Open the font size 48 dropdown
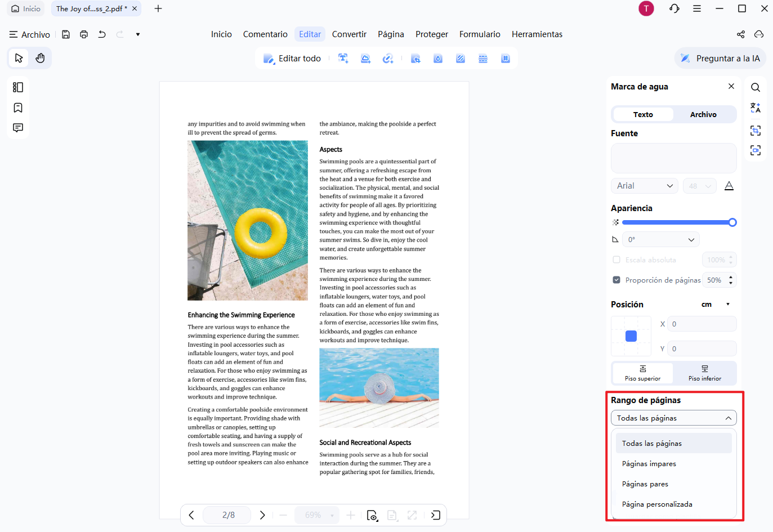Viewport: 773px width, 532px height. click(700, 186)
